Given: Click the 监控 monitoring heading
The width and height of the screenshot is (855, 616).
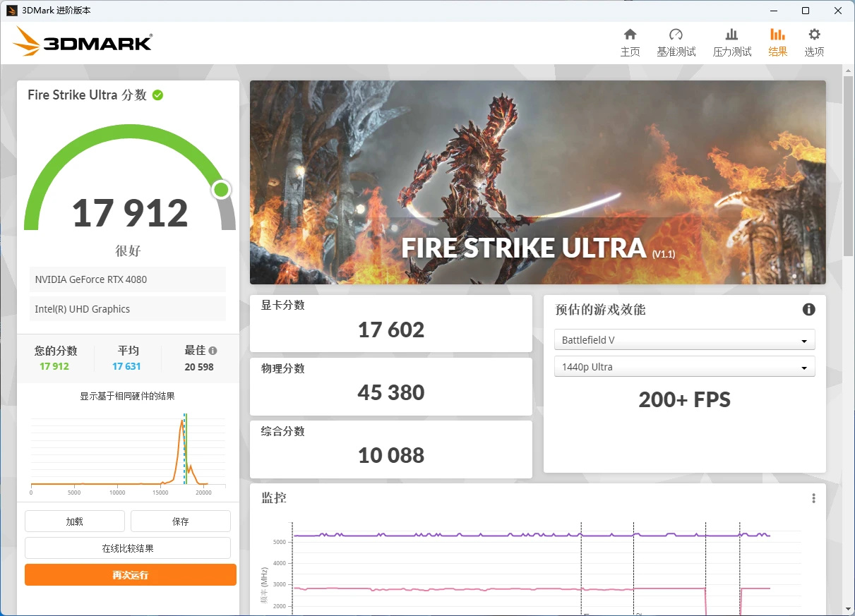Looking at the screenshot, I should [274, 498].
